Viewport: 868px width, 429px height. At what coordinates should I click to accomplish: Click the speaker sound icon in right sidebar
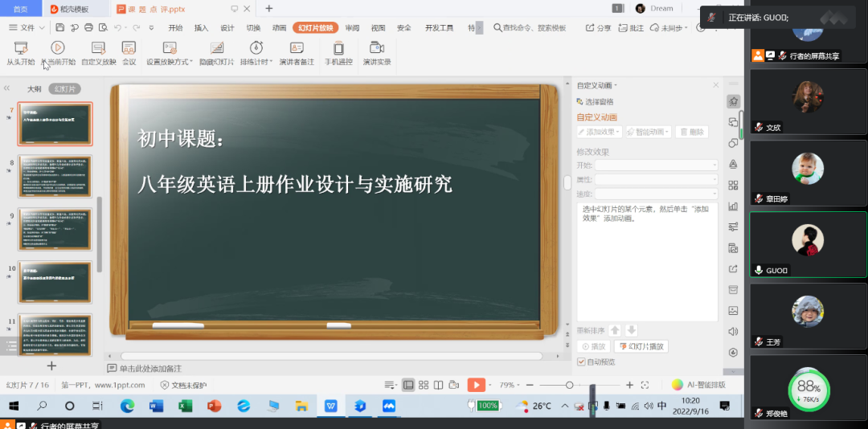(x=734, y=332)
